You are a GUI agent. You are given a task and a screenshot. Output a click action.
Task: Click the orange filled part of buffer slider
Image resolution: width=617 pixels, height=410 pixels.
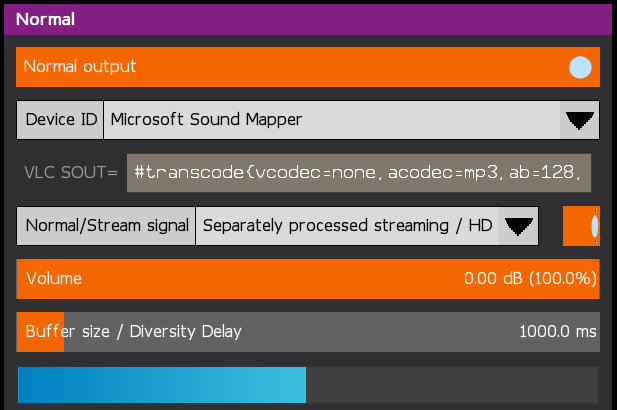coord(40,332)
